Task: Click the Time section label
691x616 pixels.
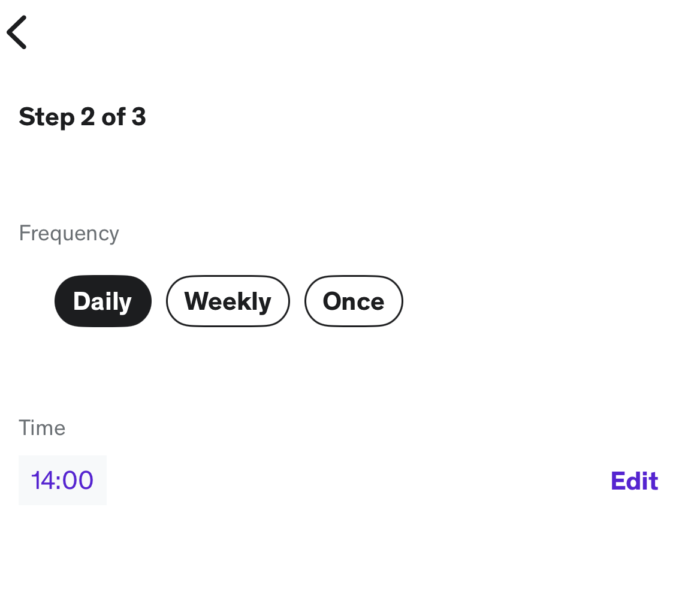Action: coord(42,427)
